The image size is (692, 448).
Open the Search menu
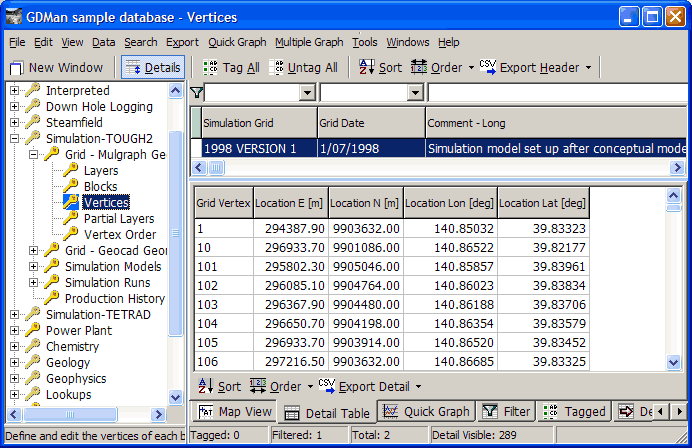coord(141,42)
